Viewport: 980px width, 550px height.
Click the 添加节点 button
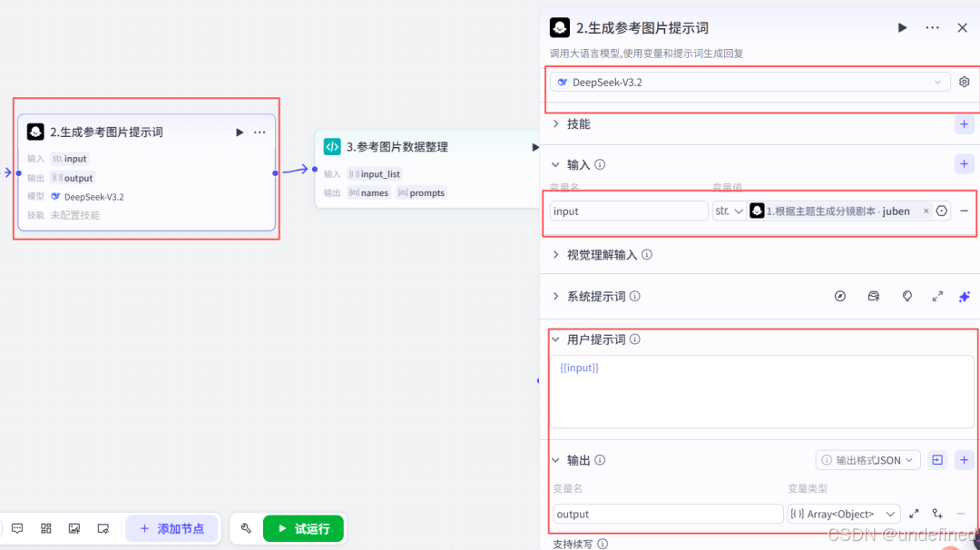coord(172,528)
